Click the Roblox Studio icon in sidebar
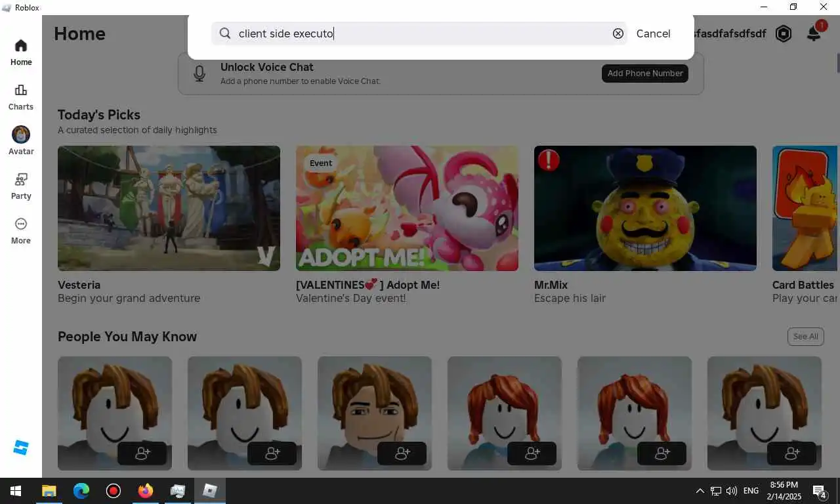This screenshot has height=504, width=840. pyautogui.click(x=21, y=448)
